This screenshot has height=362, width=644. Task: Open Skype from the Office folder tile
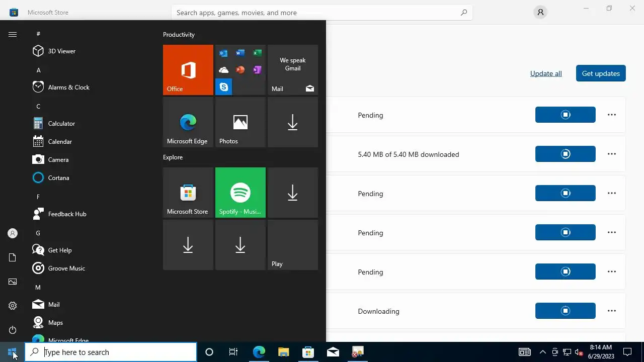(223, 87)
